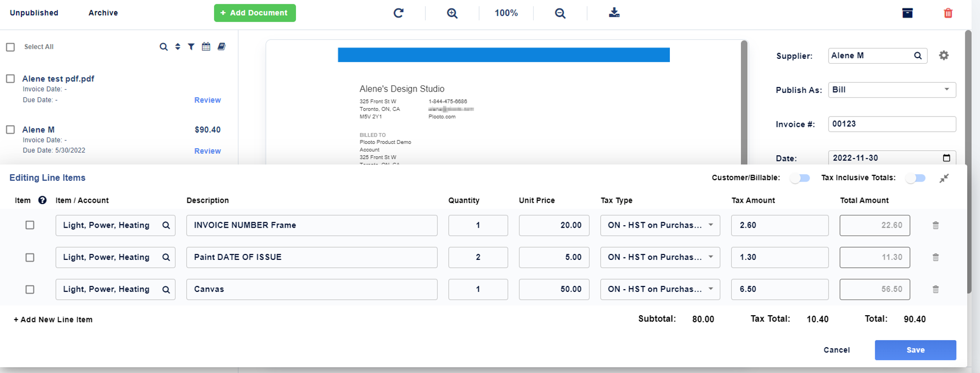Enable Tax Inclusive Totals switch
This screenshot has height=373, width=980.
915,178
